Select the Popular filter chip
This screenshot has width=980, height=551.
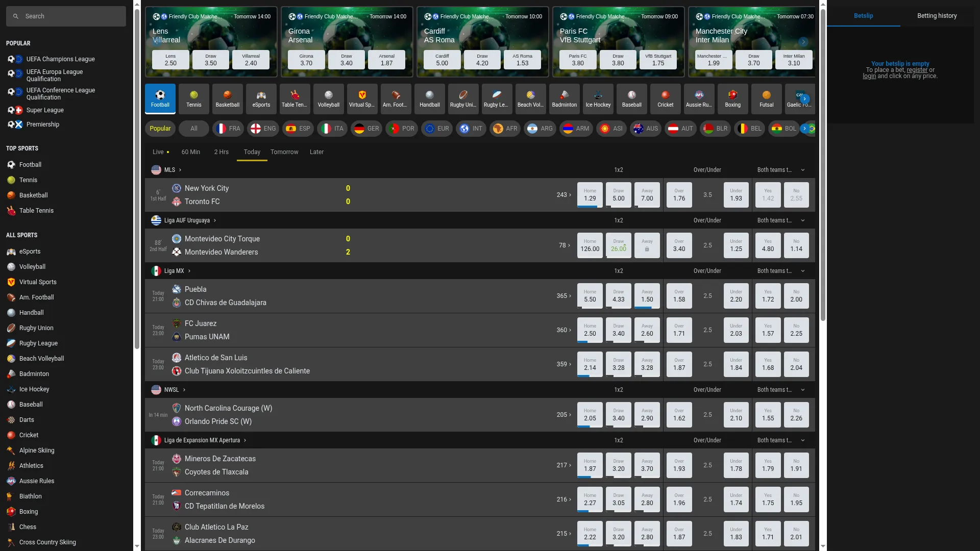pyautogui.click(x=160, y=129)
